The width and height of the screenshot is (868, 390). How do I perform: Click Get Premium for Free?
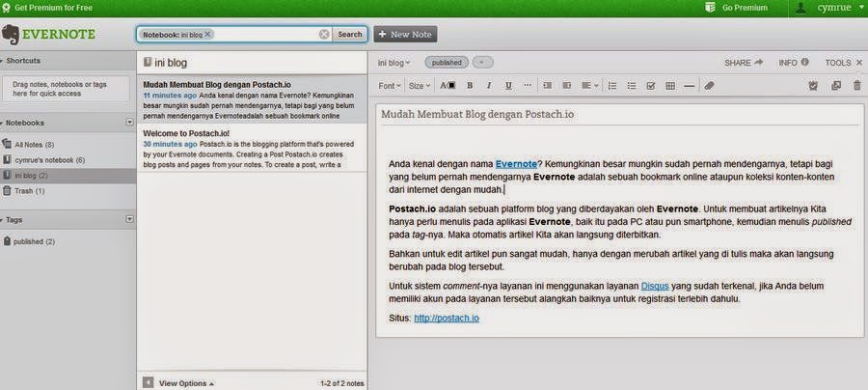pyautogui.click(x=54, y=8)
